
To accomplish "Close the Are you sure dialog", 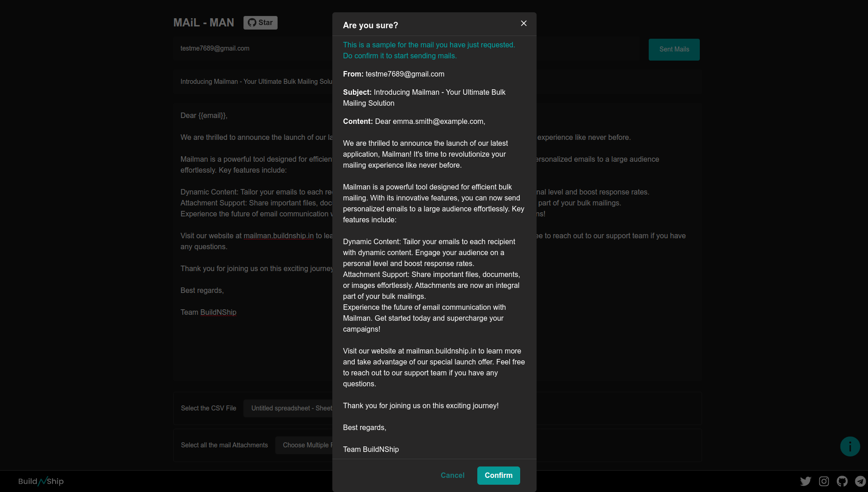I will click(523, 23).
